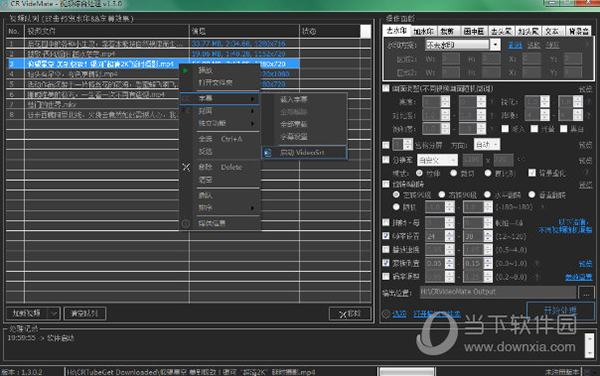Enable the bitrate checkbox for range 0.2~8.0
Image resolution: width=600 pixels, height=376 pixels.
pos(386,276)
